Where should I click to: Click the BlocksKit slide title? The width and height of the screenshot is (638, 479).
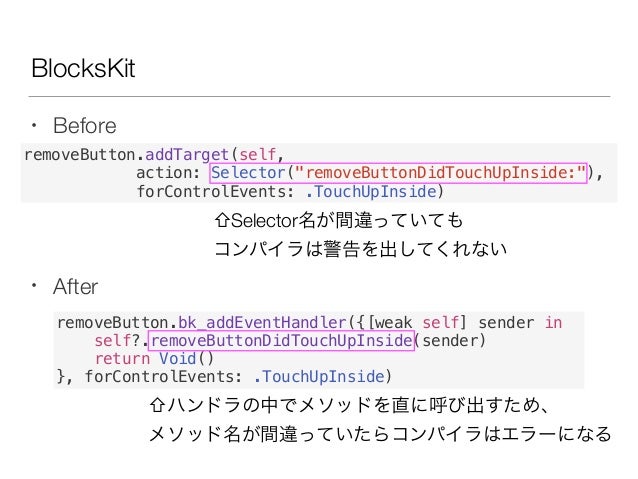(83, 68)
